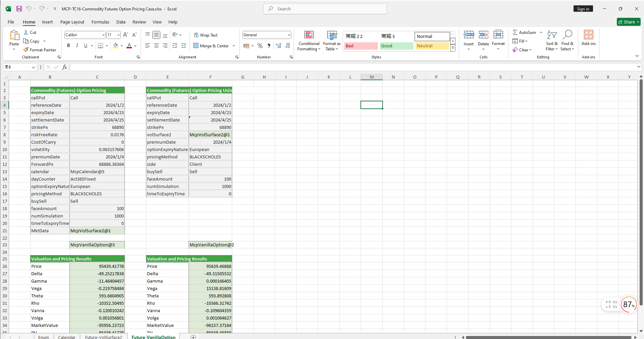Click into the formula bar
The image size is (644, 339).
tap(352, 67)
